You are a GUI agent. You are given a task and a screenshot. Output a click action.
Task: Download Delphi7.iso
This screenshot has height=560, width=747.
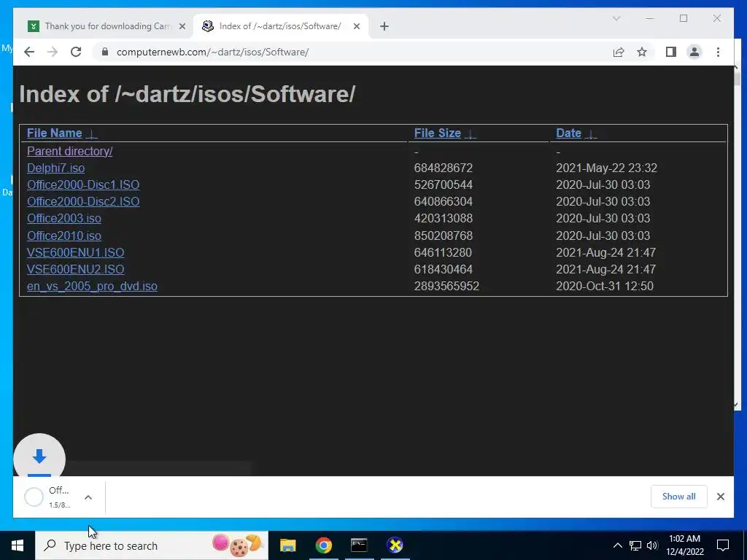[x=55, y=168]
